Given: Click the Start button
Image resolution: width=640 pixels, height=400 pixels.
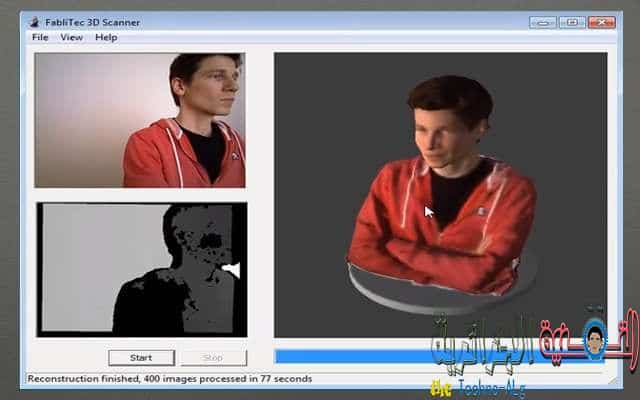Looking at the screenshot, I should [141, 358].
